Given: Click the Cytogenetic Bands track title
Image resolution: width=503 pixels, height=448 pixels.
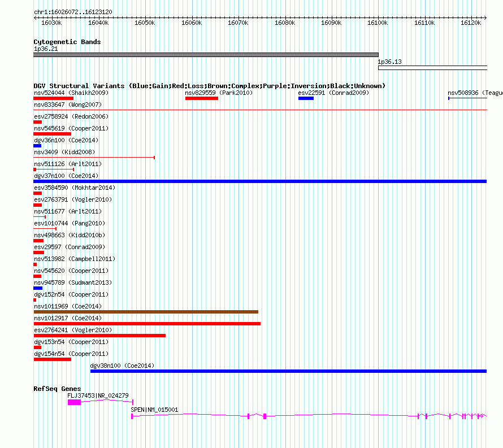Looking at the screenshot, I should 67,42.
